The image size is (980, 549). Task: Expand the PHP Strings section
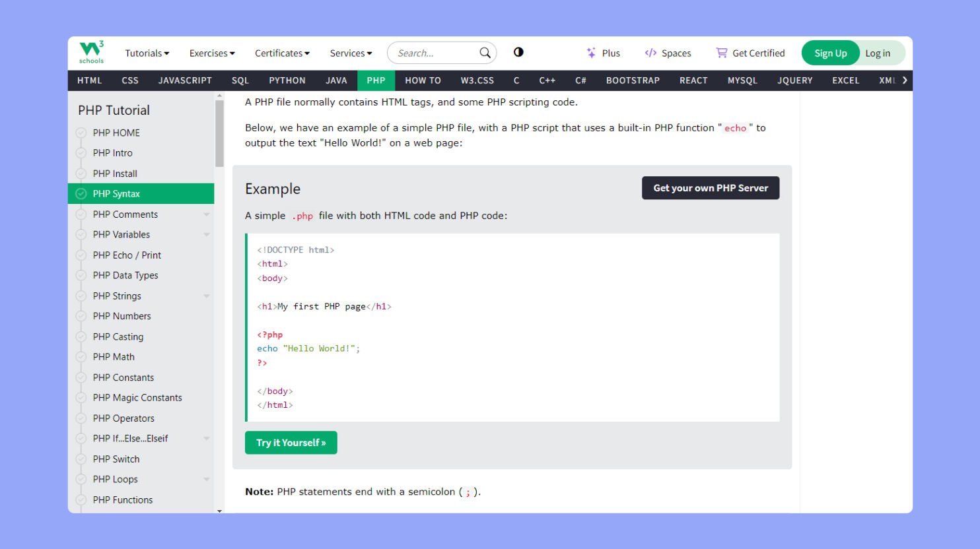206,296
